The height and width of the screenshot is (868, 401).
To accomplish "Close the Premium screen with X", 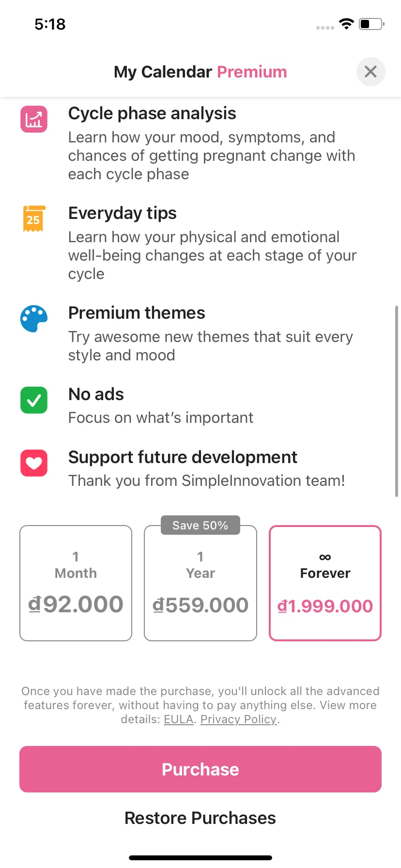I will pos(370,72).
